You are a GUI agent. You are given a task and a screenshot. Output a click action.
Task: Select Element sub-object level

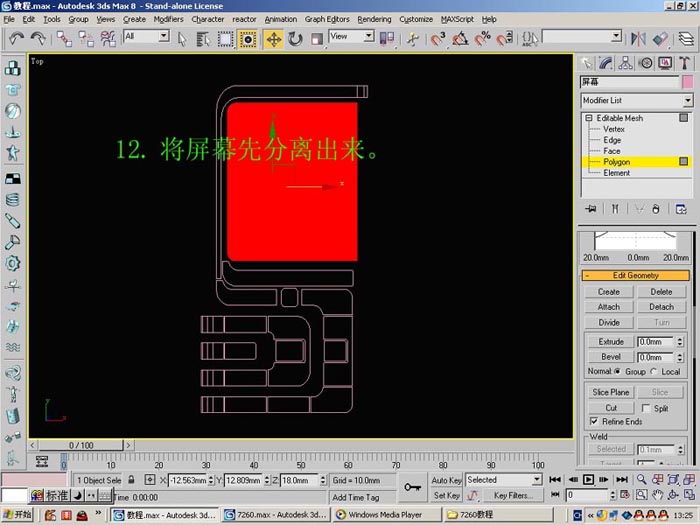(617, 173)
